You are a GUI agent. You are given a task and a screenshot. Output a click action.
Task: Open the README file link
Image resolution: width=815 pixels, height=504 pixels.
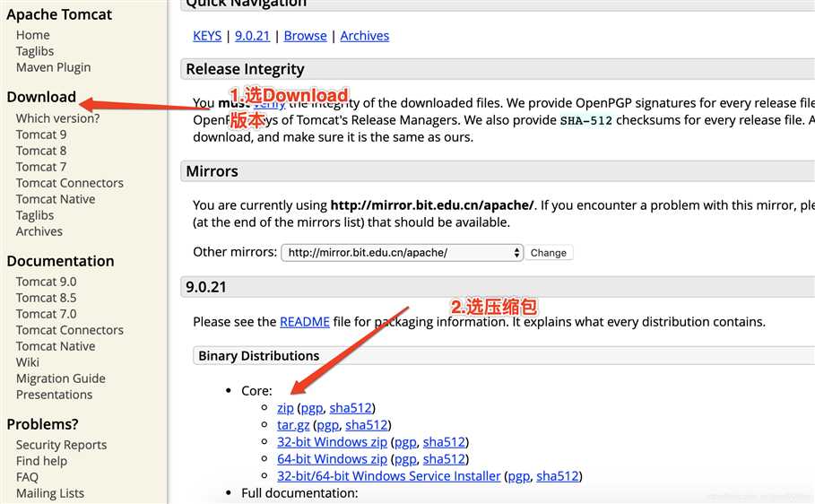(305, 322)
